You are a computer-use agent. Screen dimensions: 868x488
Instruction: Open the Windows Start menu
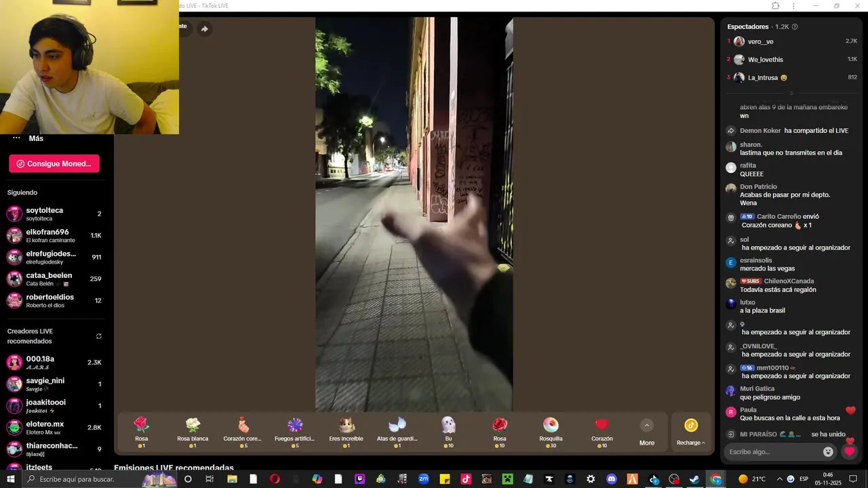point(11,479)
